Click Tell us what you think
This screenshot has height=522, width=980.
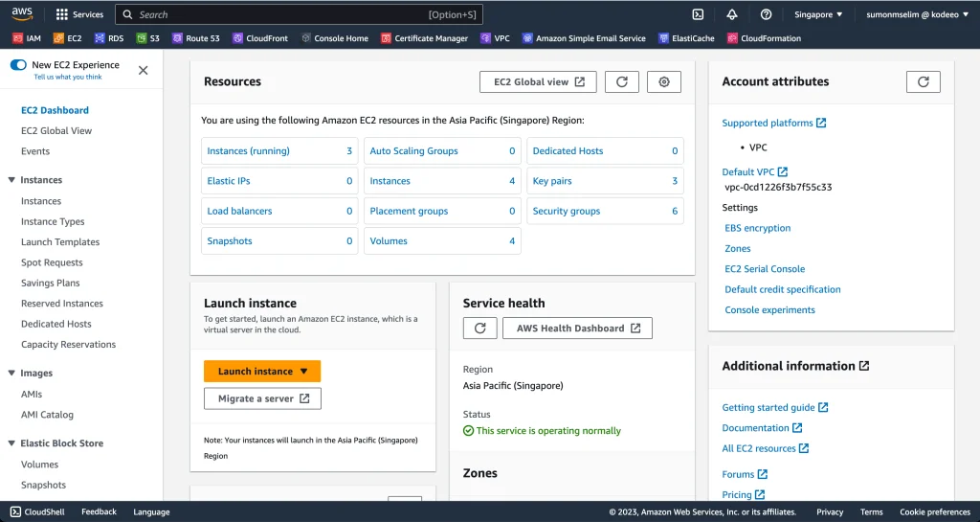(x=68, y=77)
